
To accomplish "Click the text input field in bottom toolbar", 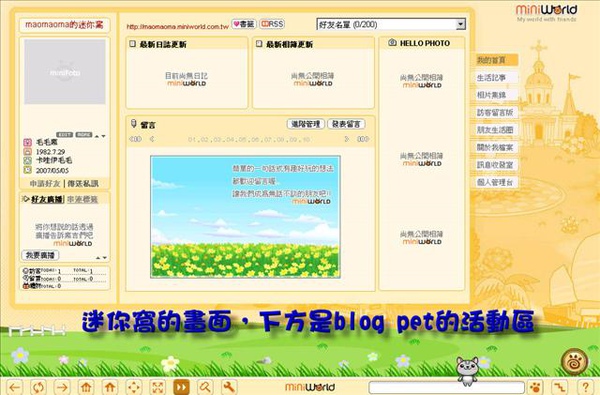I will 447,387.
